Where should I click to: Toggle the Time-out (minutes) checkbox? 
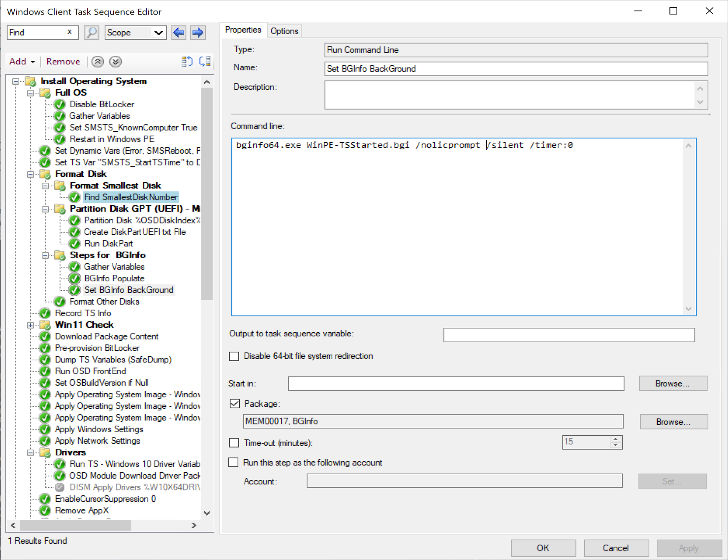pos(234,443)
